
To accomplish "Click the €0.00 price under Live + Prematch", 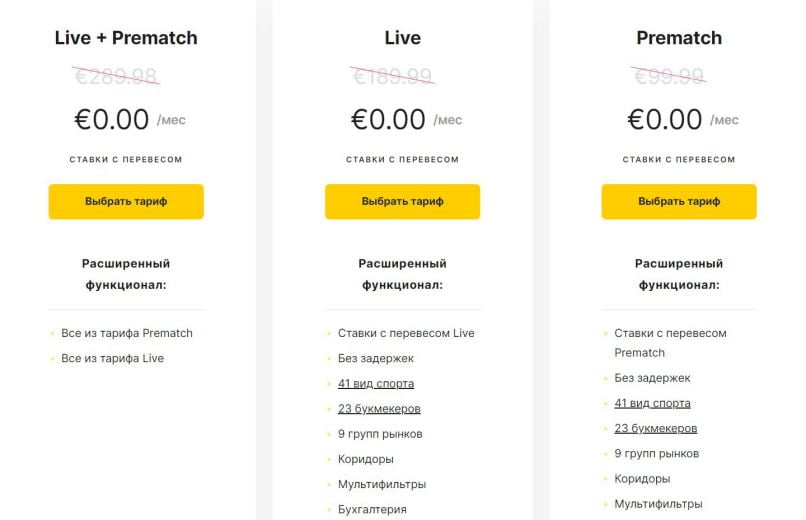I will [x=111, y=120].
